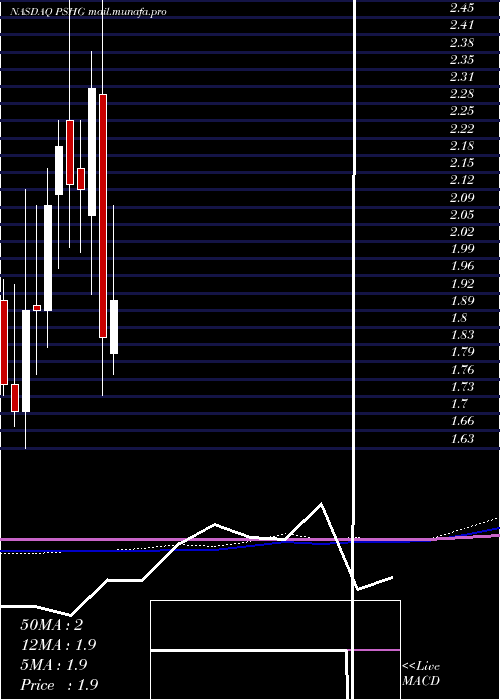Click the 2.02 price axis label
This screenshot has height=700, width=500.
[x=462, y=231]
